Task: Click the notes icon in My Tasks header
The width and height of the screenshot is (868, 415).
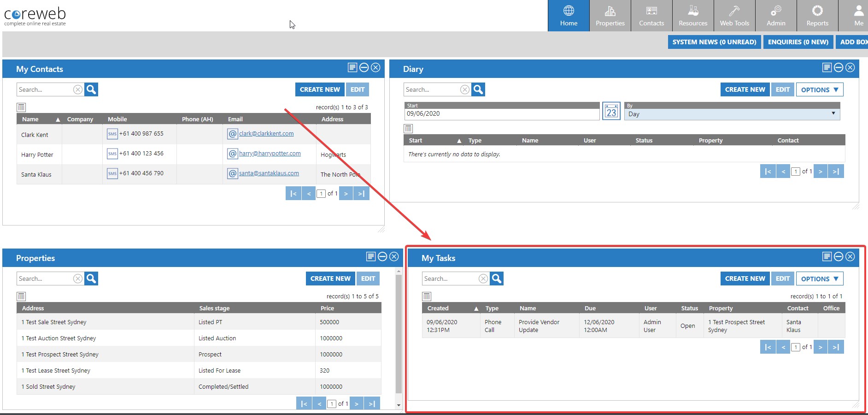Action: [x=827, y=257]
